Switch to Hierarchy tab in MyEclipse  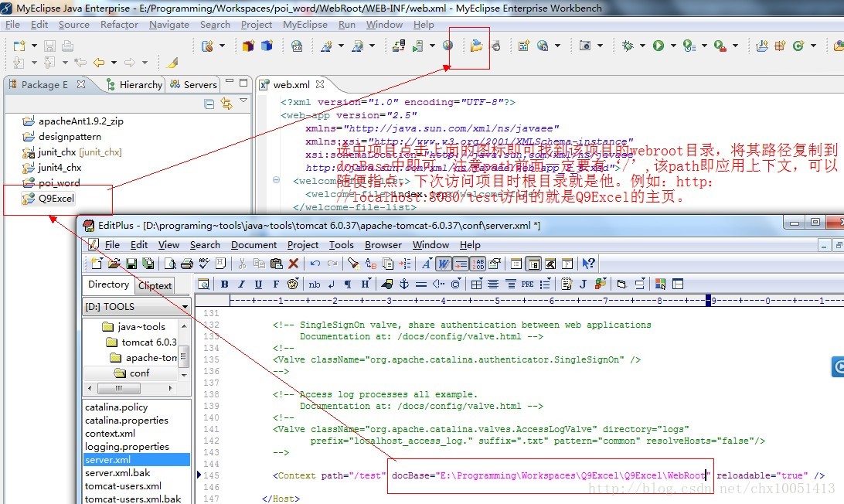pyautogui.click(x=134, y=84)
